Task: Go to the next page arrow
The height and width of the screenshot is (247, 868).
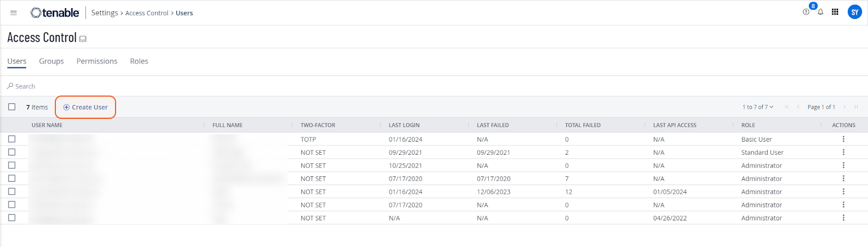Action: [844, 107]
